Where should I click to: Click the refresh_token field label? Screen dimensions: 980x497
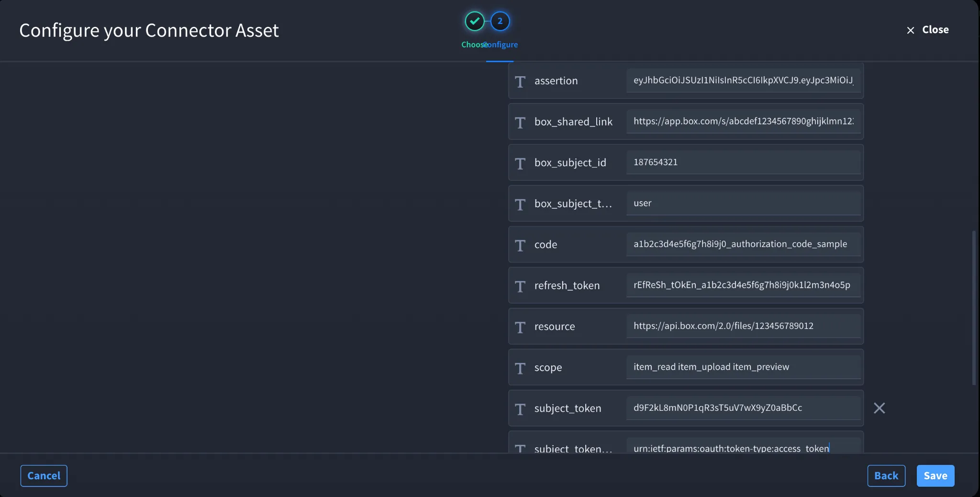point(567,286)
